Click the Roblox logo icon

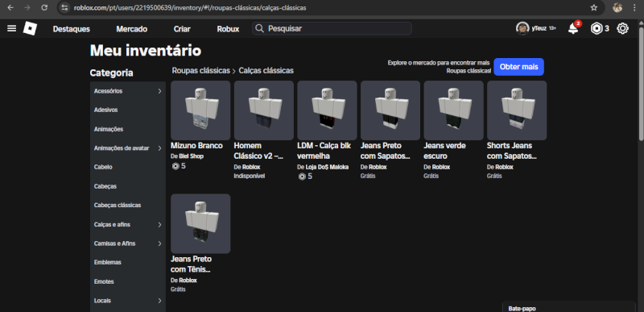tap(30, 28)
